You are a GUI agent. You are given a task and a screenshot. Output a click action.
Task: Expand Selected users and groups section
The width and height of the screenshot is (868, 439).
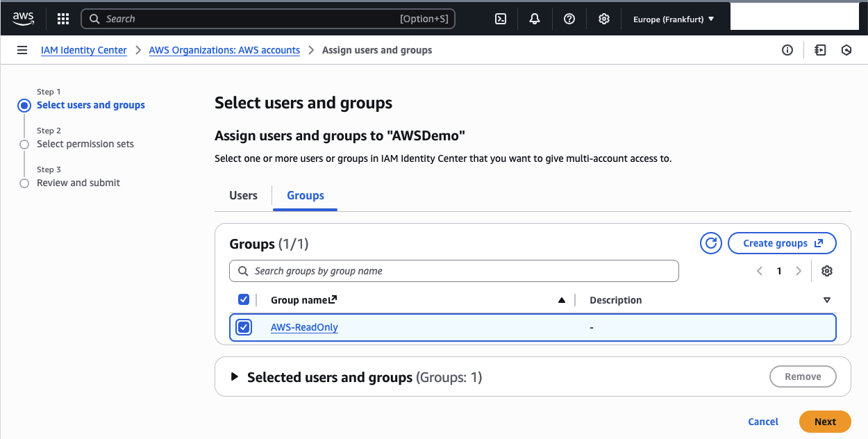236,376
